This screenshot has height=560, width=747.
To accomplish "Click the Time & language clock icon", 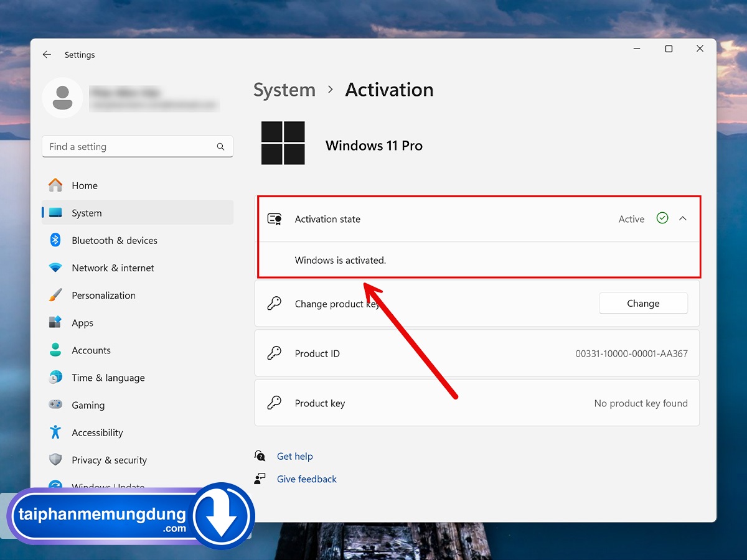I will [x=55, y=377].
